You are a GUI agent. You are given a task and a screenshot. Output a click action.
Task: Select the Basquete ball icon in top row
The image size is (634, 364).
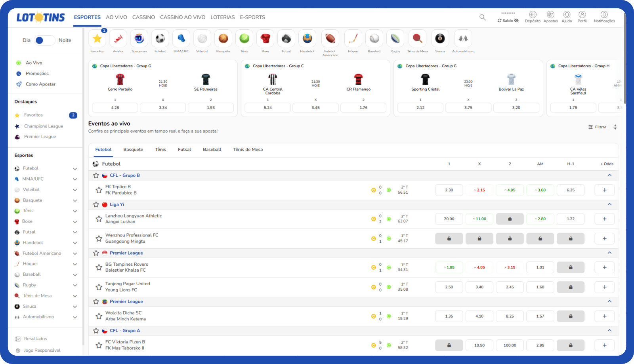point(223,38)
